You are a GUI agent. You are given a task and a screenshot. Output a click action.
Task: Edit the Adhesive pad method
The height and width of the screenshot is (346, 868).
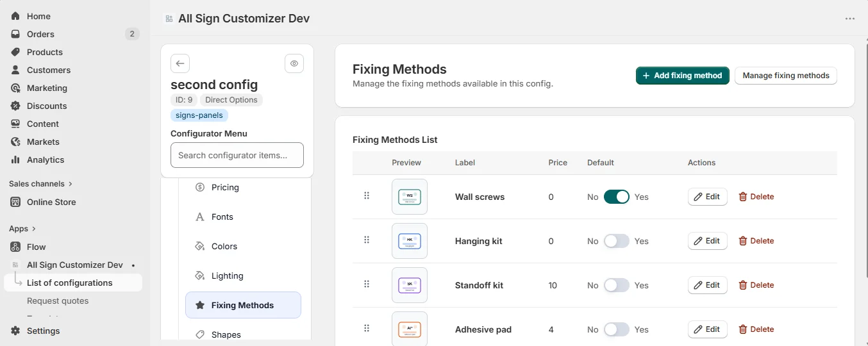(x=708, y=329)
